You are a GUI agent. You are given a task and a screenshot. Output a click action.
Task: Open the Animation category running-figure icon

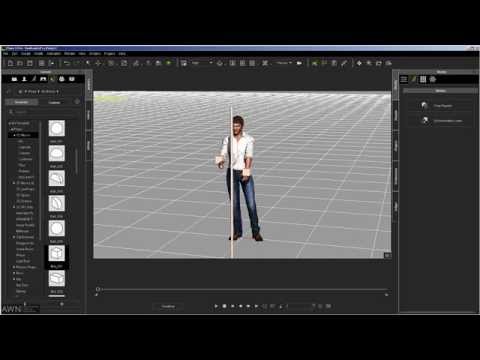tap(33, 79)
